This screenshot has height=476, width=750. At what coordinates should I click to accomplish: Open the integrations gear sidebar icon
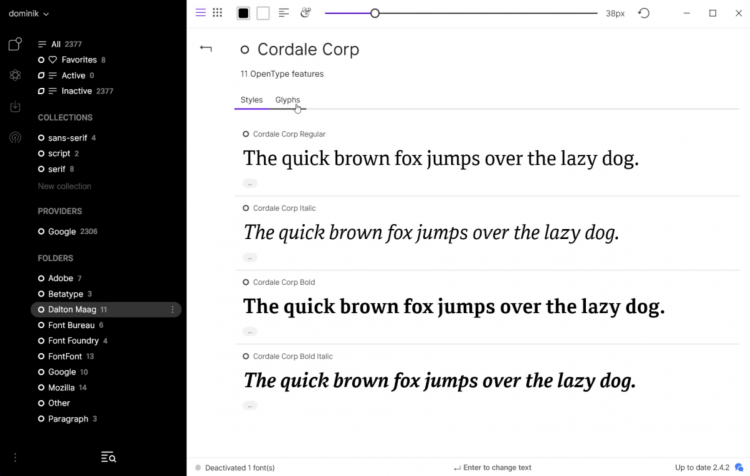tap(15, 75)
